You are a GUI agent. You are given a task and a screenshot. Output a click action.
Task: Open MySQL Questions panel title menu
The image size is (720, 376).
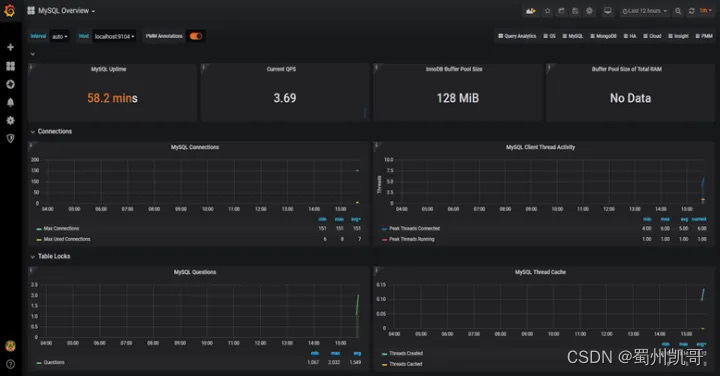click(x=195, y=272)
